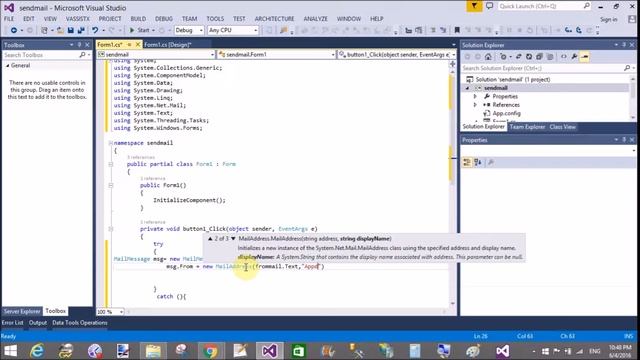The image size is (640, 360).
Task: Click the View Code icon in Solution Explorer
Action: (564, 57)
